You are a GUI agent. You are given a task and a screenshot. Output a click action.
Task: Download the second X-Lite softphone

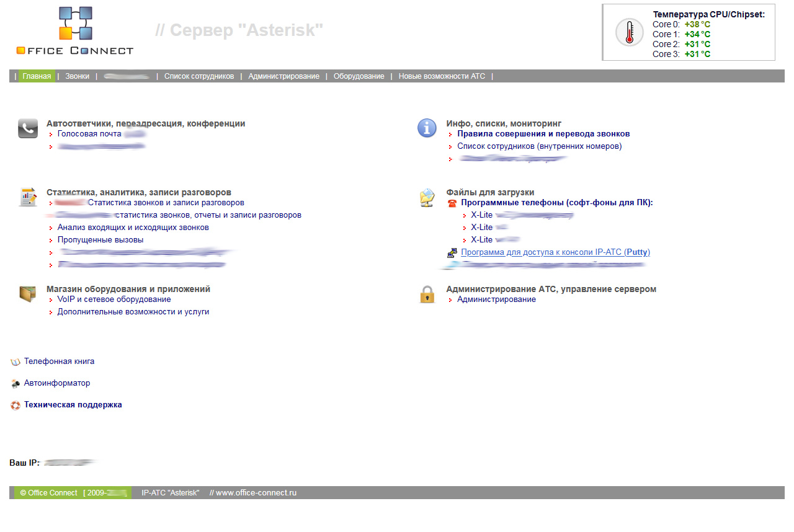click(x=481, y=228)
